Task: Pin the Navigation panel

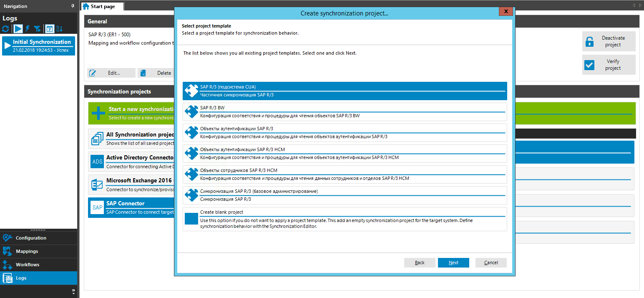Action: click(x=73, y=6)
